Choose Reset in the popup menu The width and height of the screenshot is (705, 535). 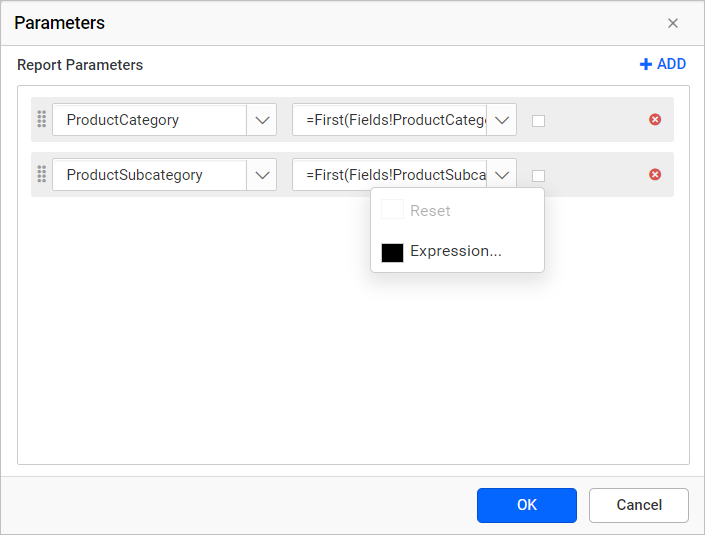[x=457, y=210]
